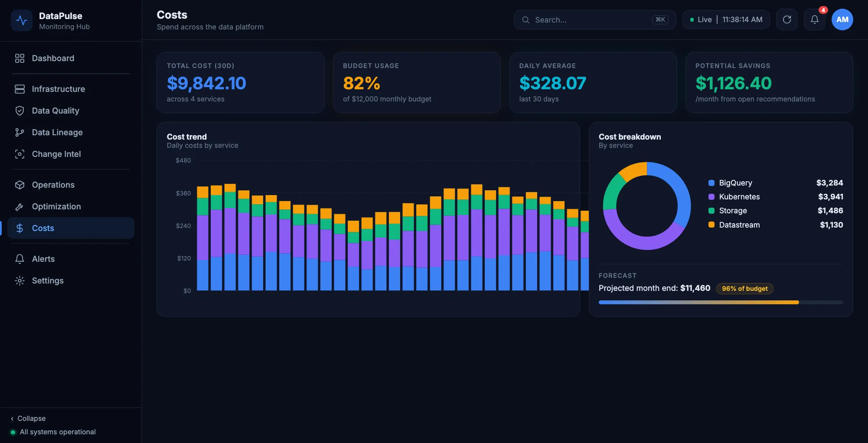
Task: Click the All systems operational status dot
Action: 13,432
